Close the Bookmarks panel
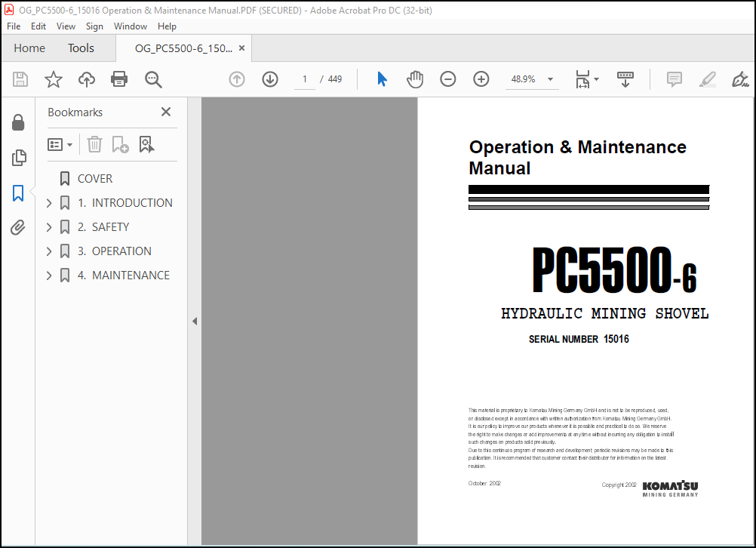The width and height of the screenshot is (756, 548). (x=166, y=112)
